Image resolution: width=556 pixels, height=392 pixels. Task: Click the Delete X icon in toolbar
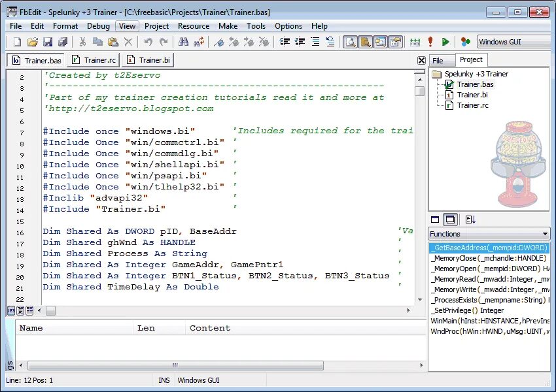pos(128,42)
